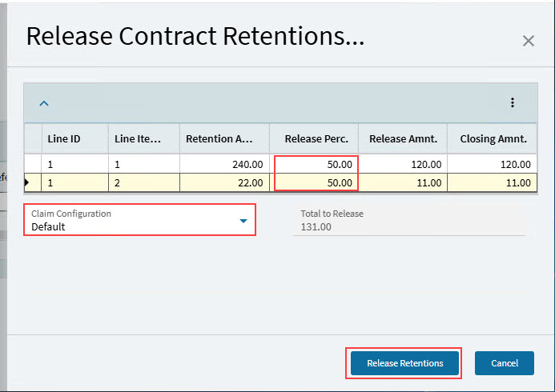Click the row selector of the first row
The width and height of the screenshot is (555, 392).
coord(33,164)
